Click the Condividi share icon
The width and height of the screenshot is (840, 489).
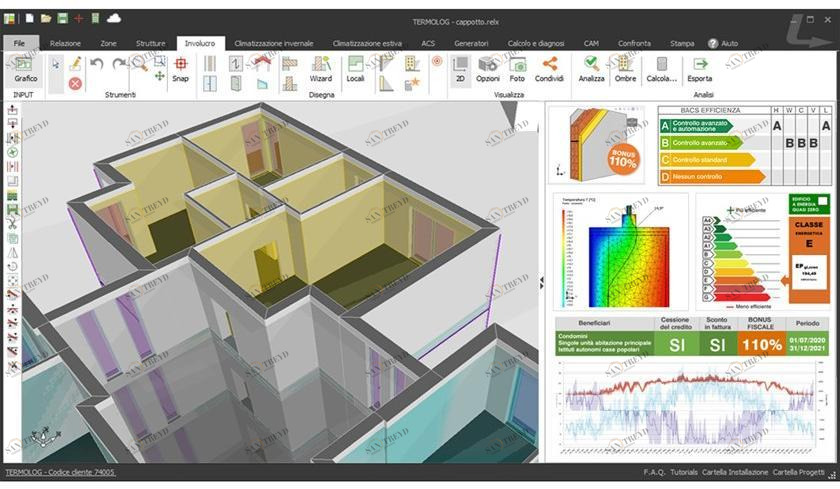pos(549,68)
